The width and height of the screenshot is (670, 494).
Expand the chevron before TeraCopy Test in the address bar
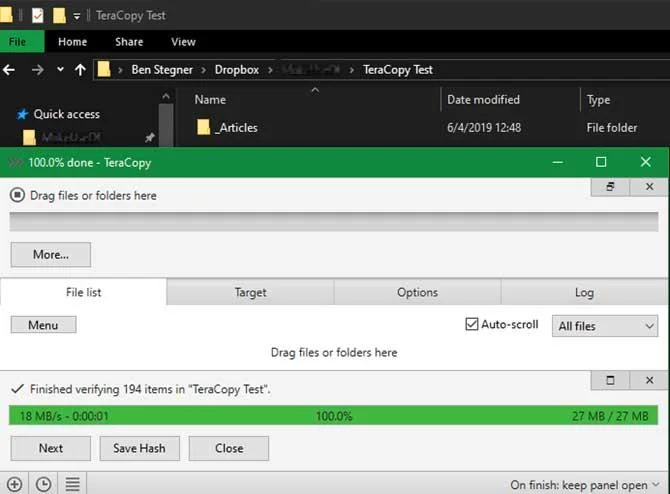point(351,70)
